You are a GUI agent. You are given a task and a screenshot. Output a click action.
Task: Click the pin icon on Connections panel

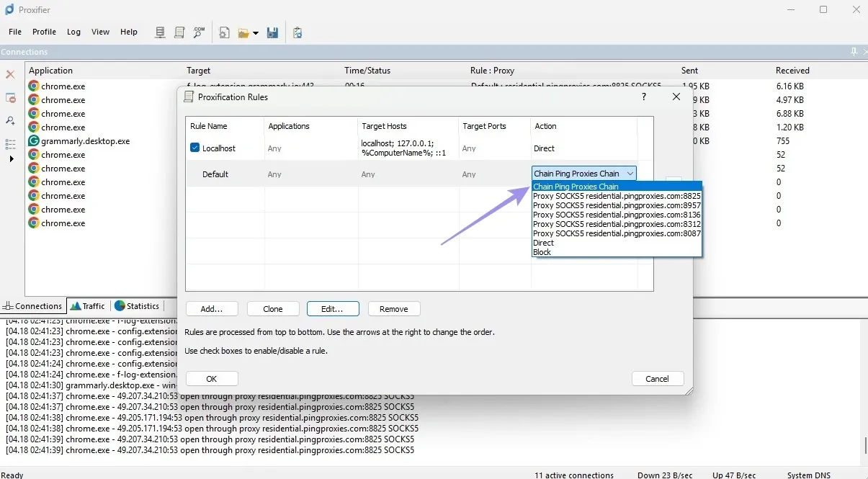(x=854, y=52)
